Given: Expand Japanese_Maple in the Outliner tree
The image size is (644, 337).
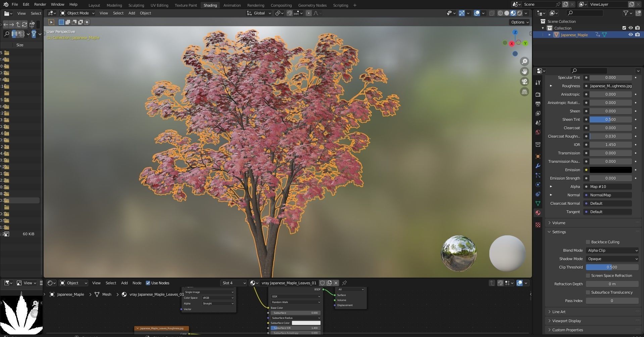Looking at the screenshot, I should point(549,35).
